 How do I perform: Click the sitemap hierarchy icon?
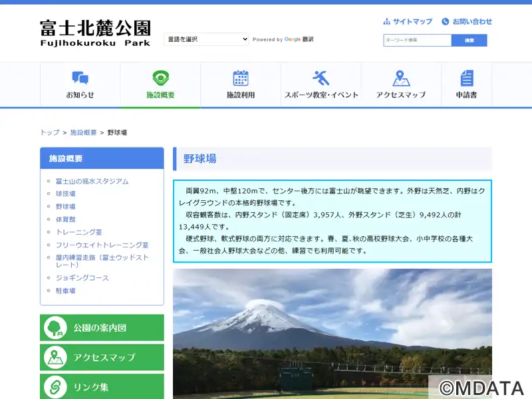pyautogui.click(x=386, y=22)
